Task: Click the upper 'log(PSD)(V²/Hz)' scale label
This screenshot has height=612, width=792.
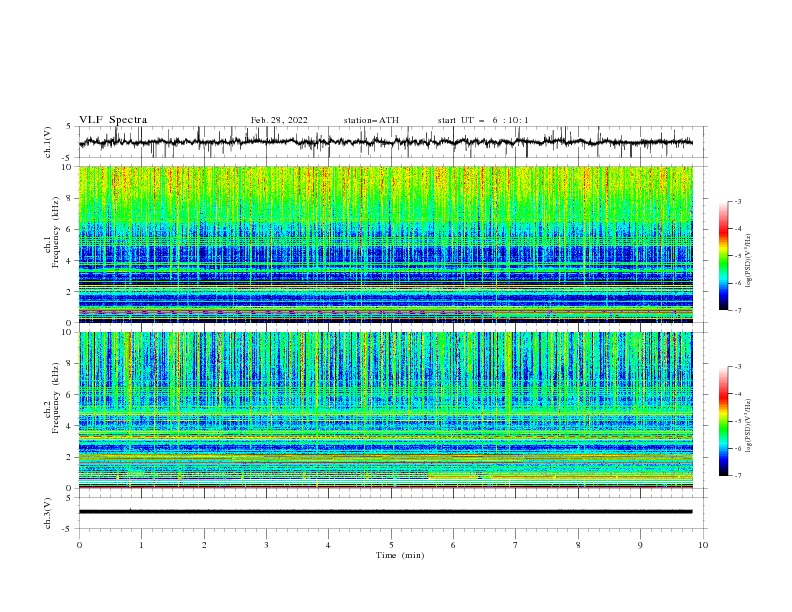Action: click(x=749, y=261)
